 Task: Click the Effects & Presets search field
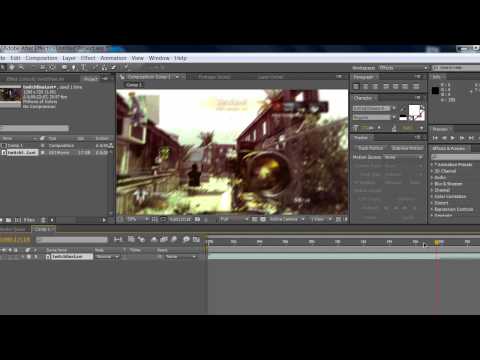pyautogui.click(x=455, y=157)
